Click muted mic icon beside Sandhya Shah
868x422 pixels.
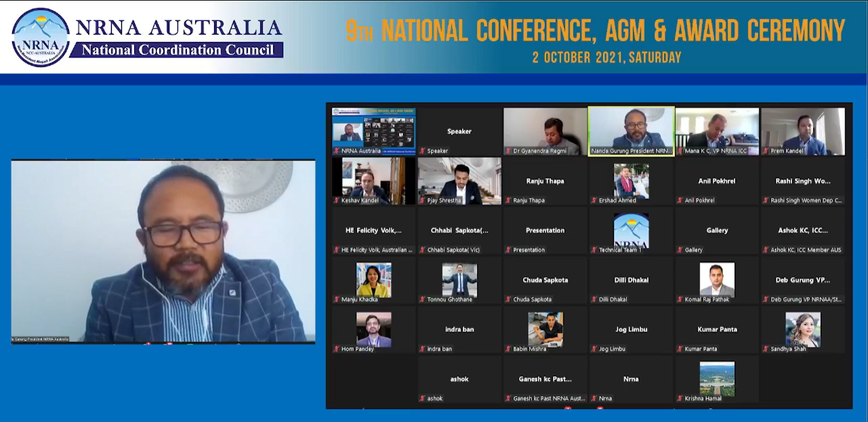pos(766,349)
